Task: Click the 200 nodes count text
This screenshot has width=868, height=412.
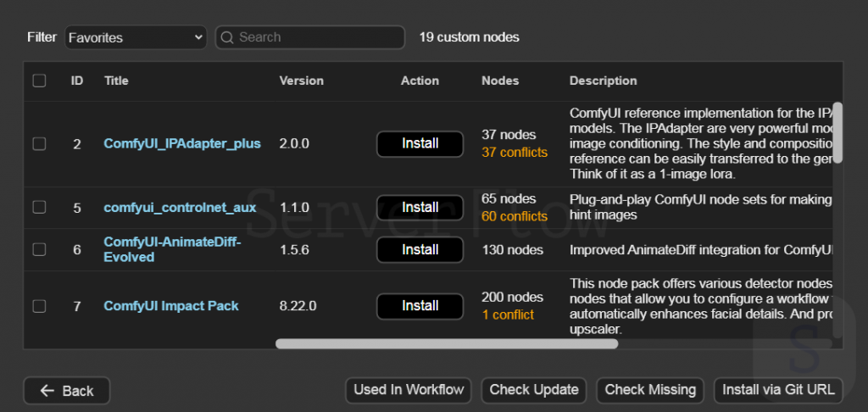Action: 512,298
